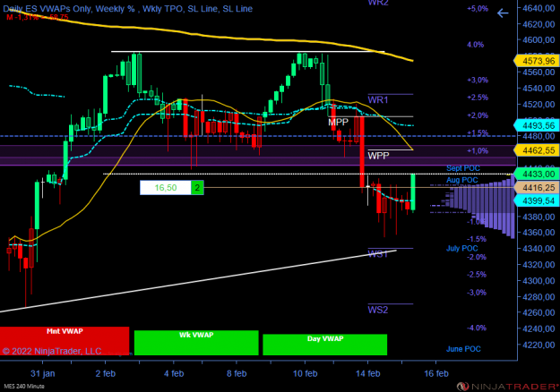Click the chart indicator title text
Viewport: 560px width, 392px height.
128,9
